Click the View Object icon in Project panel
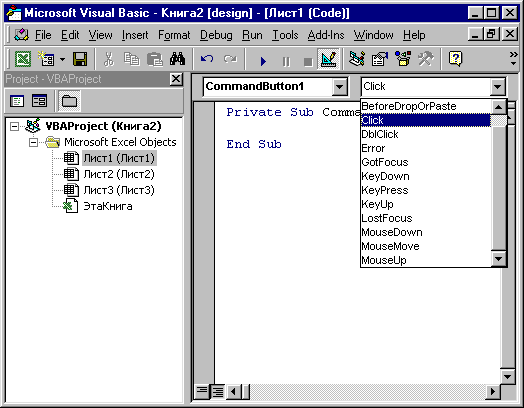Viewport: 524px width, 408px height. coord(39,101)
